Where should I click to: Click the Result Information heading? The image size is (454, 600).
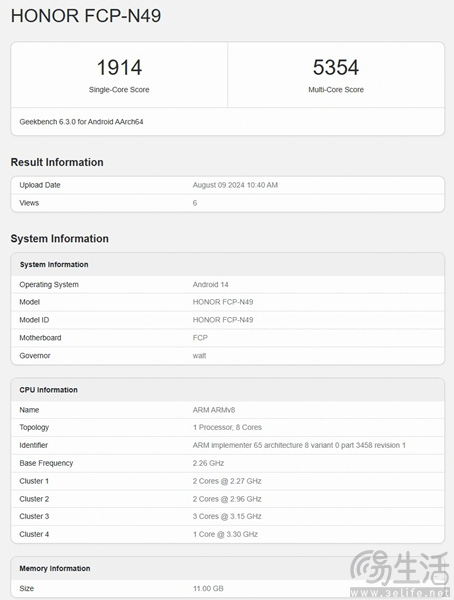[x=57, y=162]
